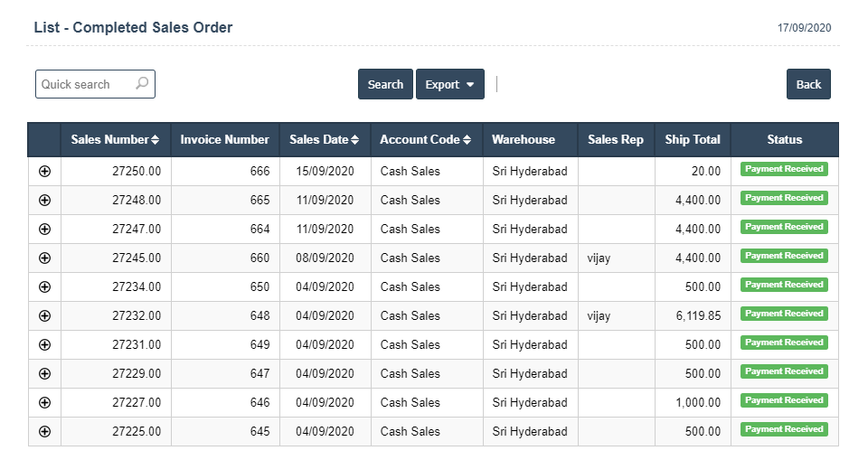
Task: Click plus icon for order 27227.00
Action: [x=44, y=402]
